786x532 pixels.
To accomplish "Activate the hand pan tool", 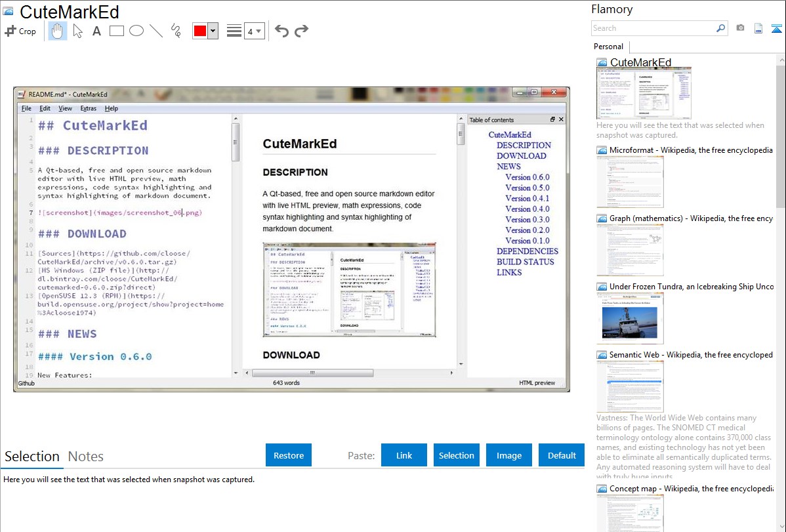I will 57,31.
